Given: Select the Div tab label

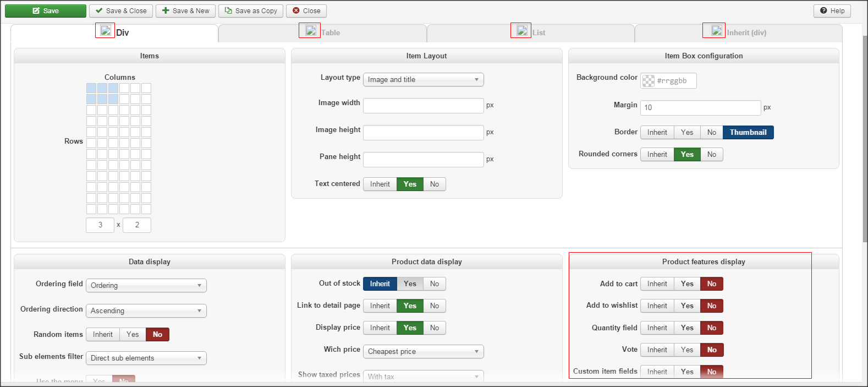Looking at the screenshot, I should tap(123, 33).
